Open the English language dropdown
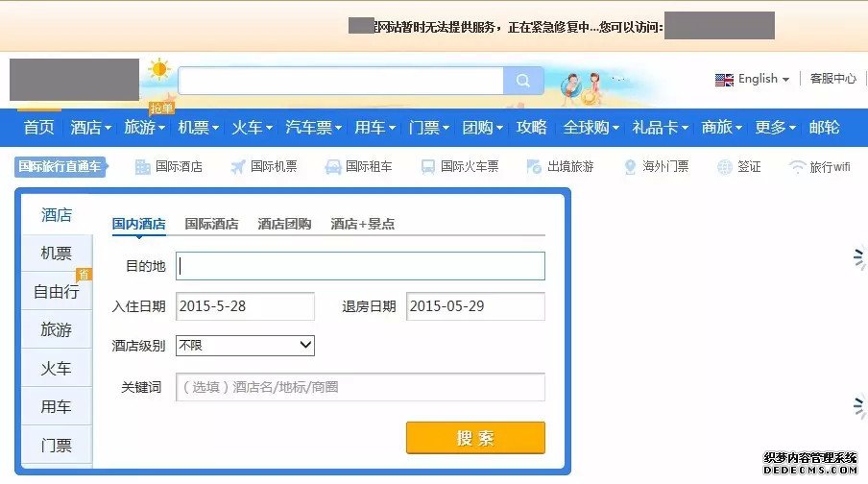868x484 pixels. 753,80
